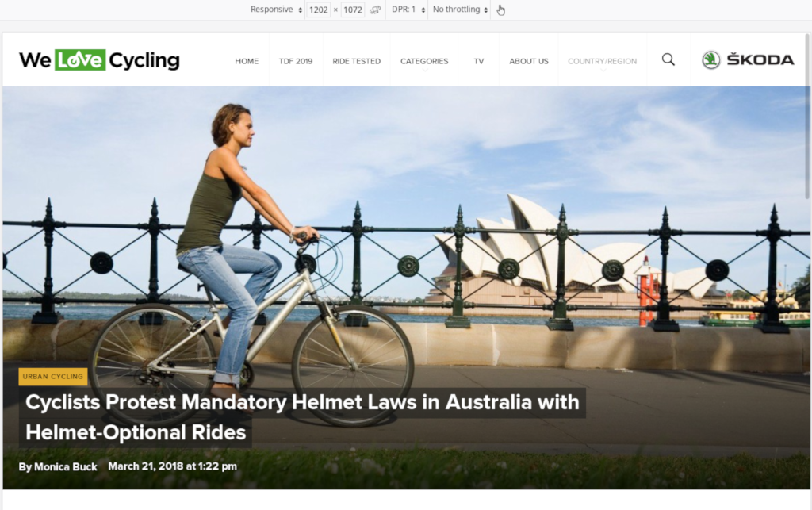The width and height of the screenshot is (812, 510).
Task: Expand the Country/Region menu
Action: [603, 61]
